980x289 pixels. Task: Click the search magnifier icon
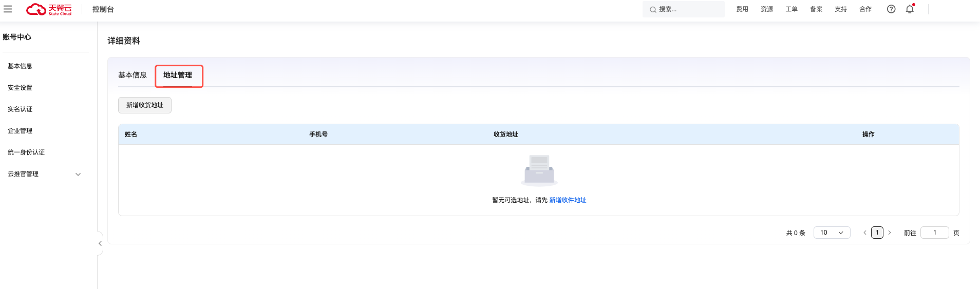click(653, 9)
